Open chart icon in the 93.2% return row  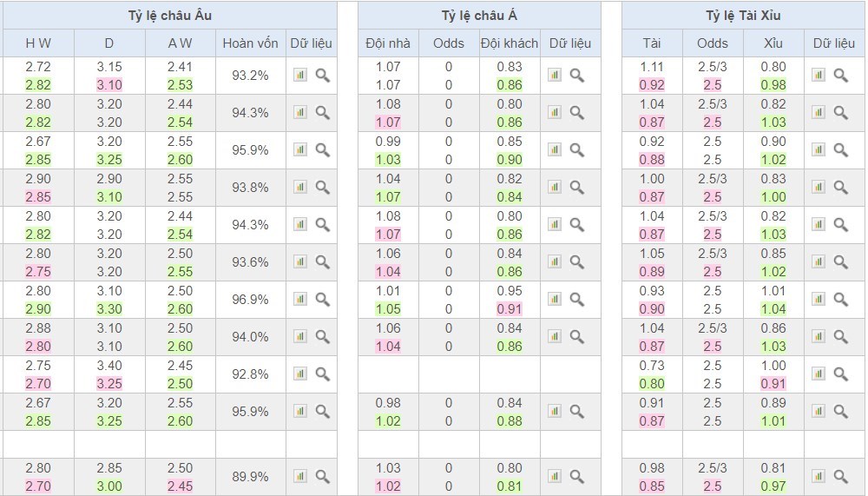click(x=300, y=75)
